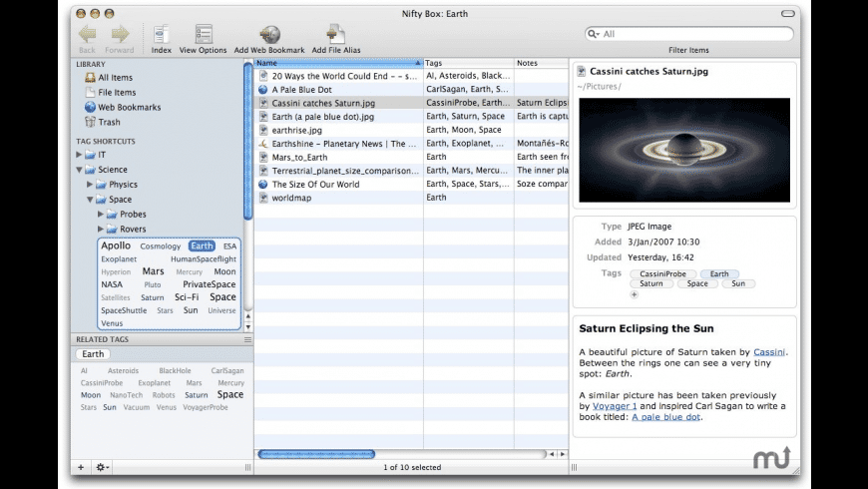Screen dimensions: 868x489
Task: Open the A pale blue dot link
Action: [665, 417]
